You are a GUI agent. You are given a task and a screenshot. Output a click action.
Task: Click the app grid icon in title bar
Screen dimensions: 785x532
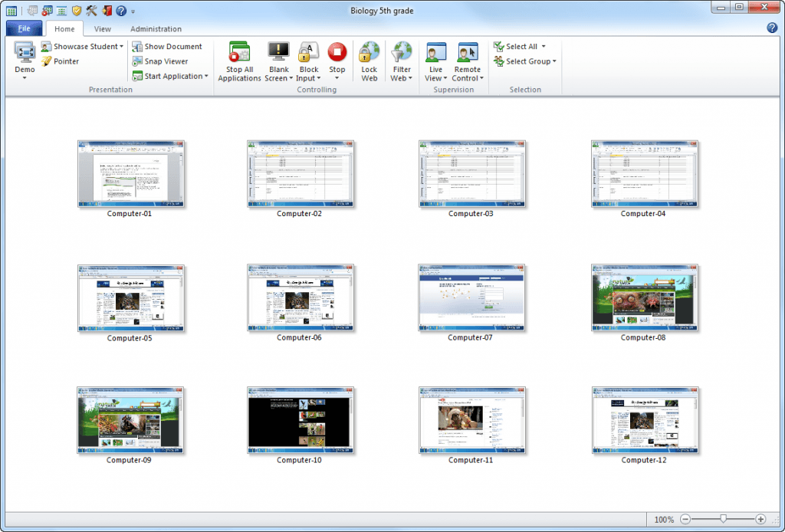[x=11, y=11]
